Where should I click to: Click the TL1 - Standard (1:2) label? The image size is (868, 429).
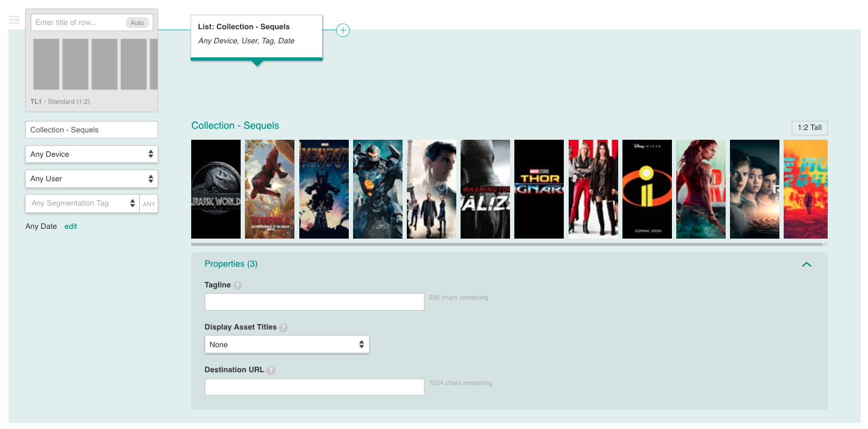(60, 101)
